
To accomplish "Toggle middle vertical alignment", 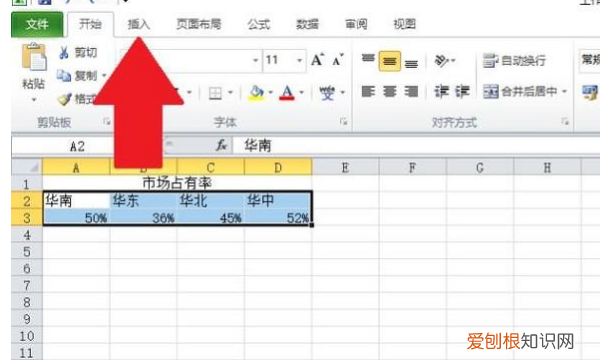I will [x=390, y=61].
